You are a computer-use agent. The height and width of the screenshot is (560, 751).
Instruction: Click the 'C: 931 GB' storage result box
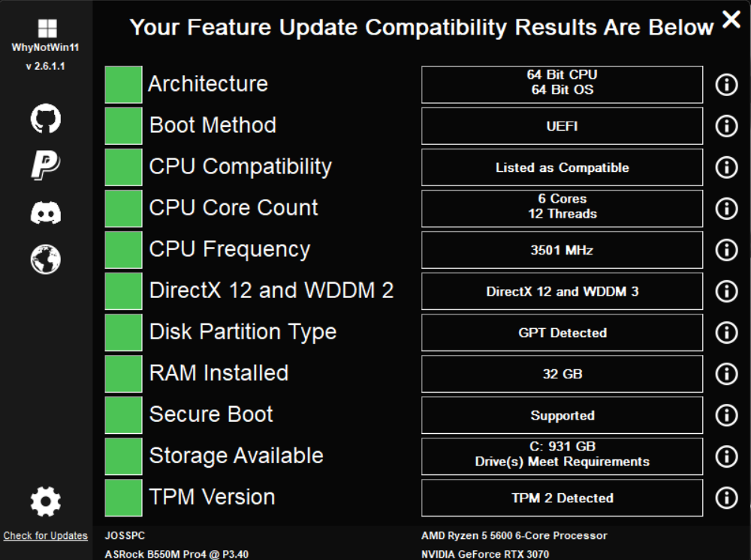562,456
